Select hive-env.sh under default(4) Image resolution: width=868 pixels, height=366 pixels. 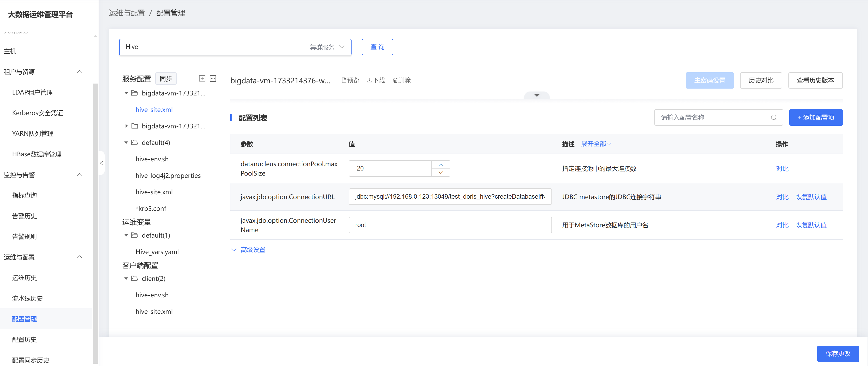pyautogui.click(x=152, y=159)
